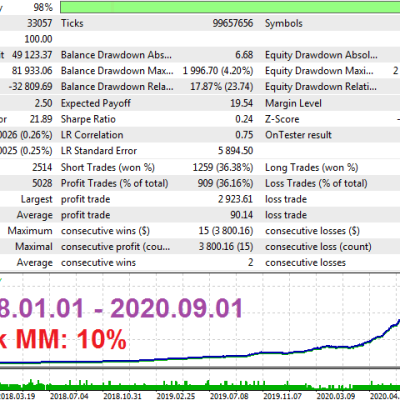
Task: Click the Z-Score label
Action: [x=282, y=119]
